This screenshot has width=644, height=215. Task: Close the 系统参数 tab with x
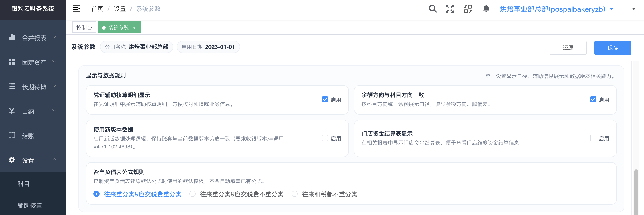pos(134,28)
